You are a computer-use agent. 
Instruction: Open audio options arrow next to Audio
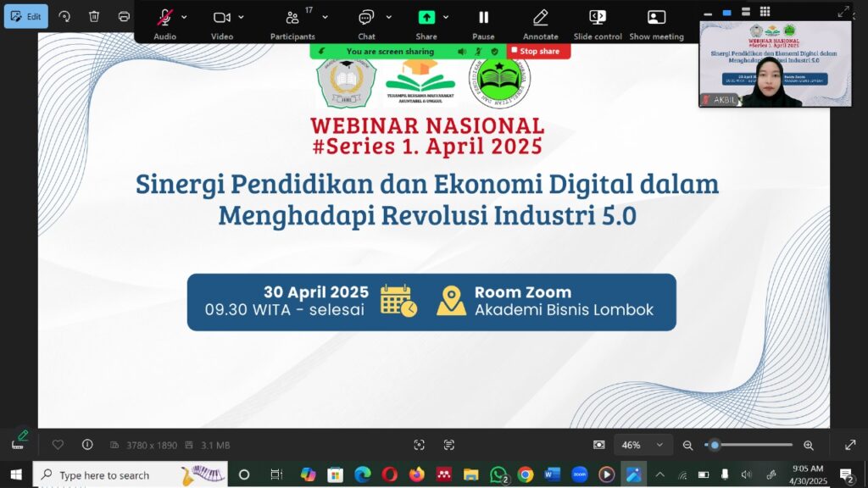184,17
